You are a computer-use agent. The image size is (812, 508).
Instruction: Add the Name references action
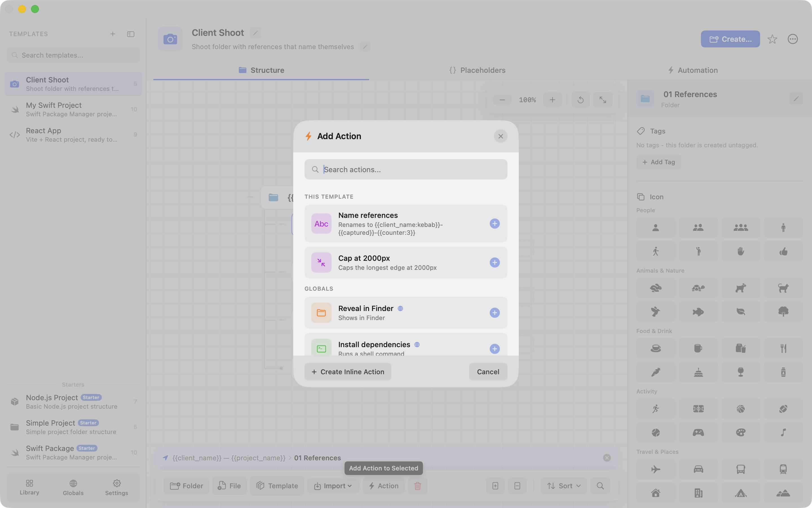pos(495,224)
